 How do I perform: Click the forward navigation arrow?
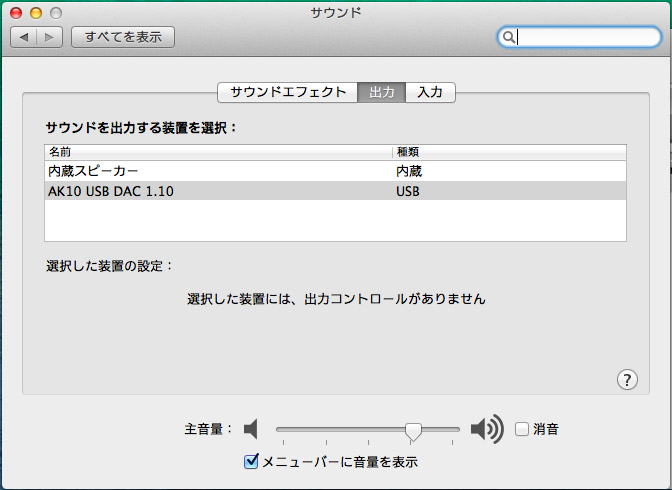(50, 37)
